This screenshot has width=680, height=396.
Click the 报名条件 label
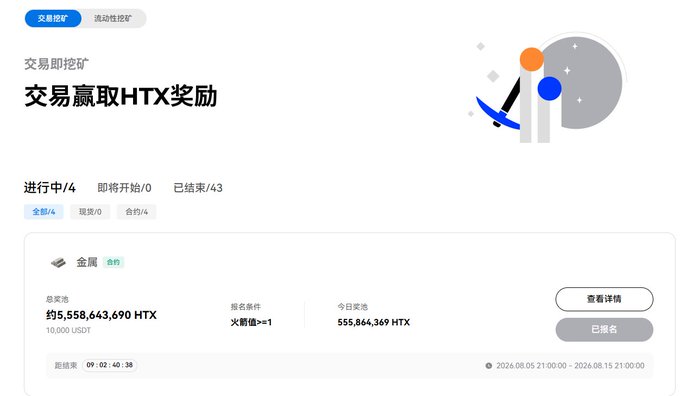(x=245, y=307)
